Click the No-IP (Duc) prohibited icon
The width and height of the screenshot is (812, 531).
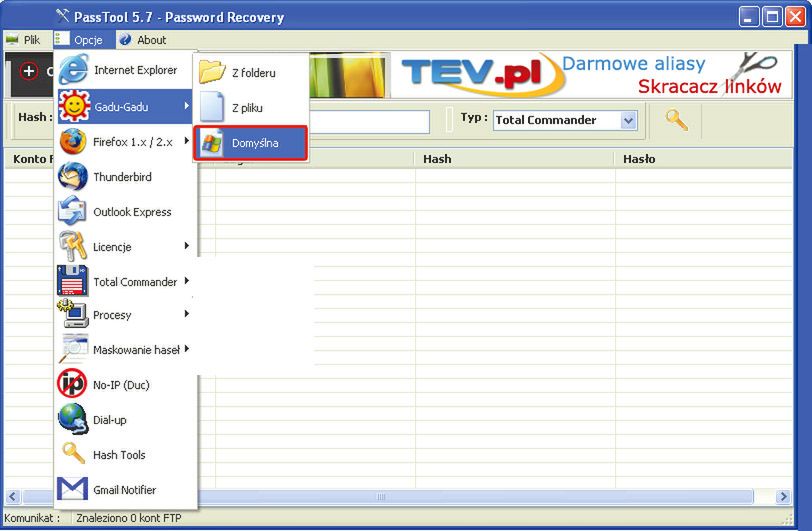[x=72, y=384]
